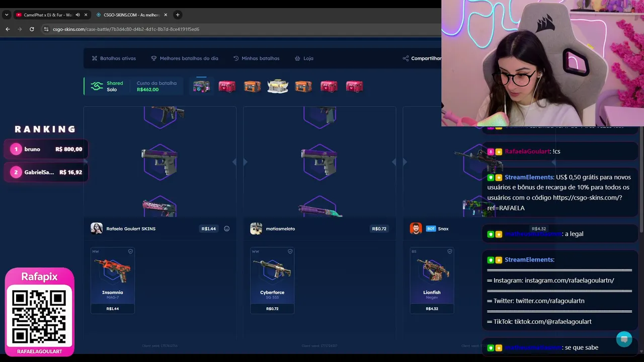The width and height of the screenshot is (644, 362).
Task: Go back to the previous page
Action: pyautogui.click(x=8, y=29)
